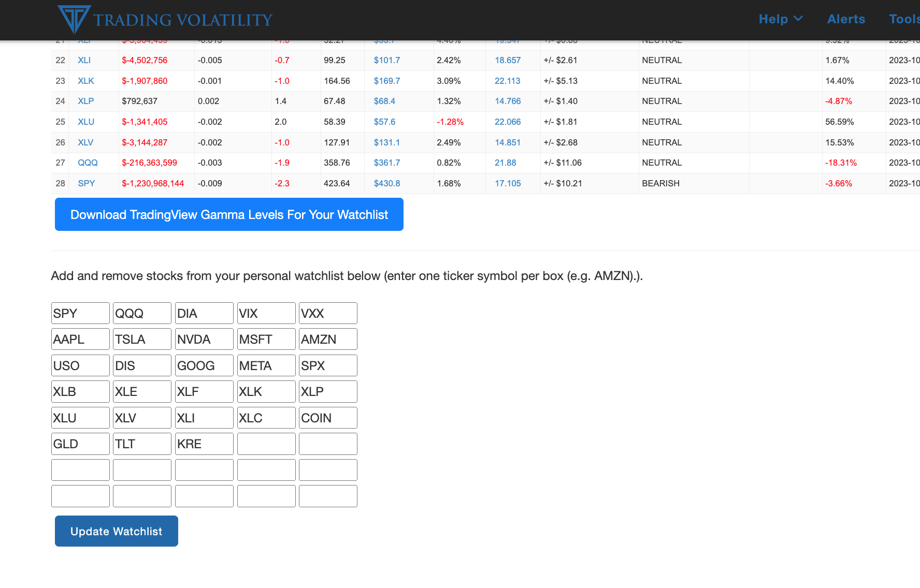The width and height of the screenshot is (920, 588).
Task: Click the $430.8 gamma flip link
Action: (x=387, y=183)
